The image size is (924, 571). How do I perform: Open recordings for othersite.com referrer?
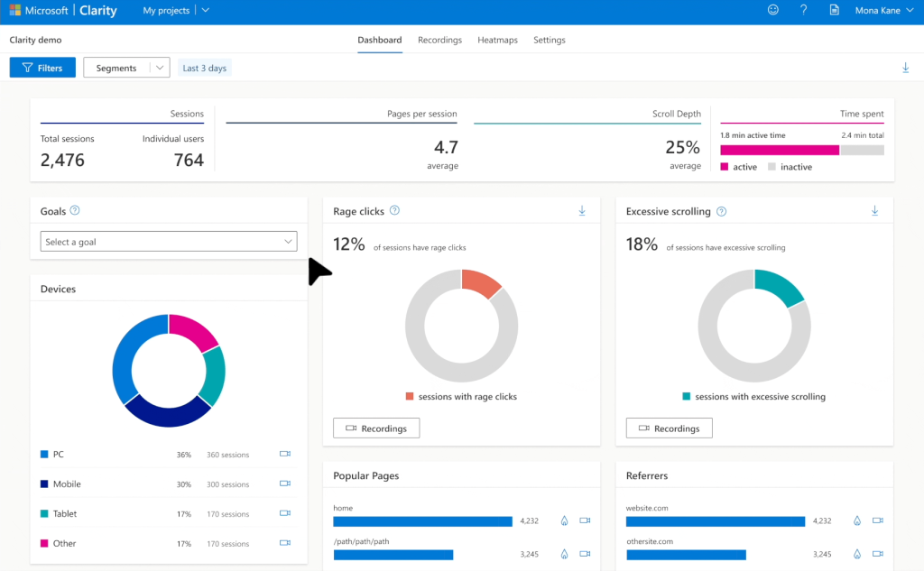[877, 554]
